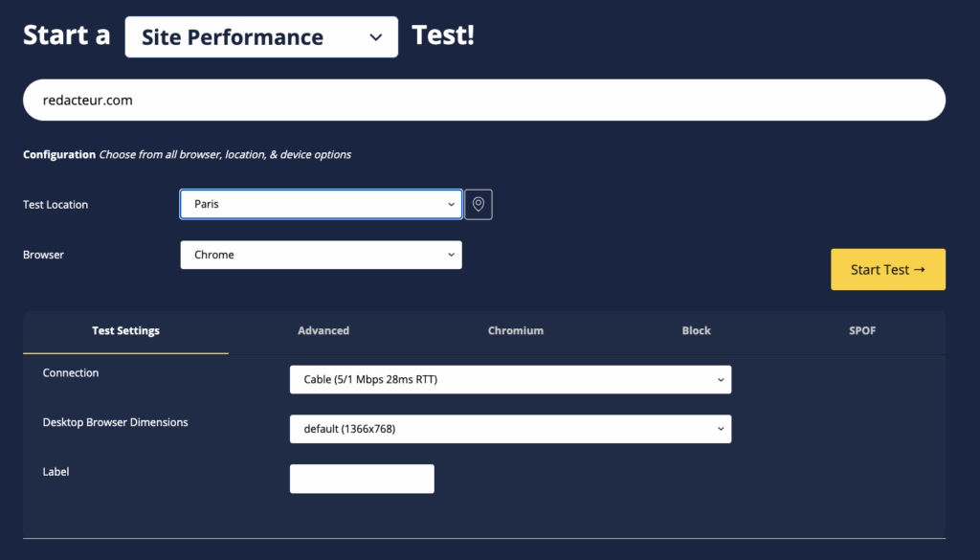Click the Start Test button
The width and height of the screenshot is (980, 560).
[887, 269]
